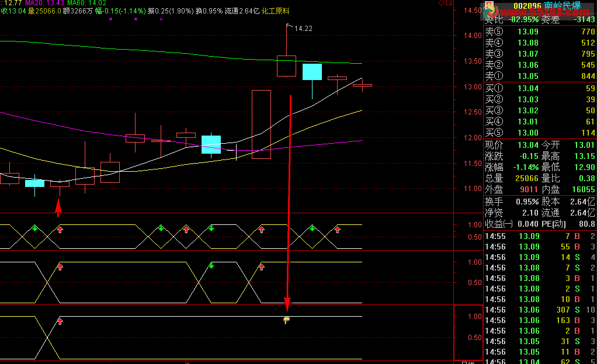Select the 卖③ ask row at 13.07
597x364 pixels.
point(540,54)
